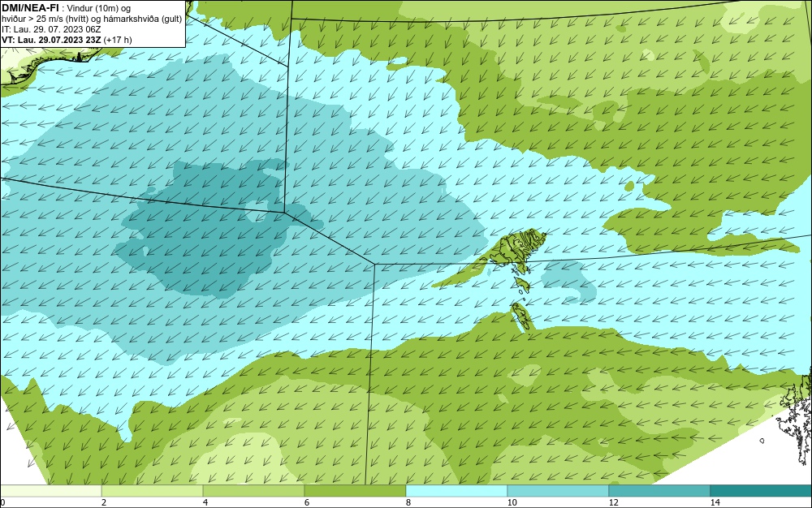Click the darkest teal swatch above 14

pos(762,491)
